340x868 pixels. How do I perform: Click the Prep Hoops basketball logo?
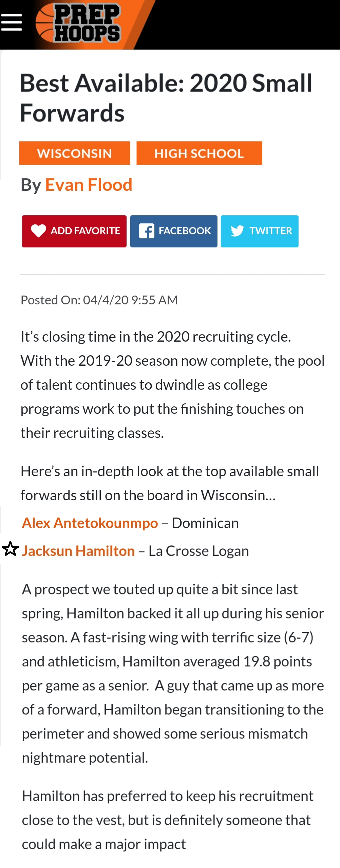click(79, 24)
